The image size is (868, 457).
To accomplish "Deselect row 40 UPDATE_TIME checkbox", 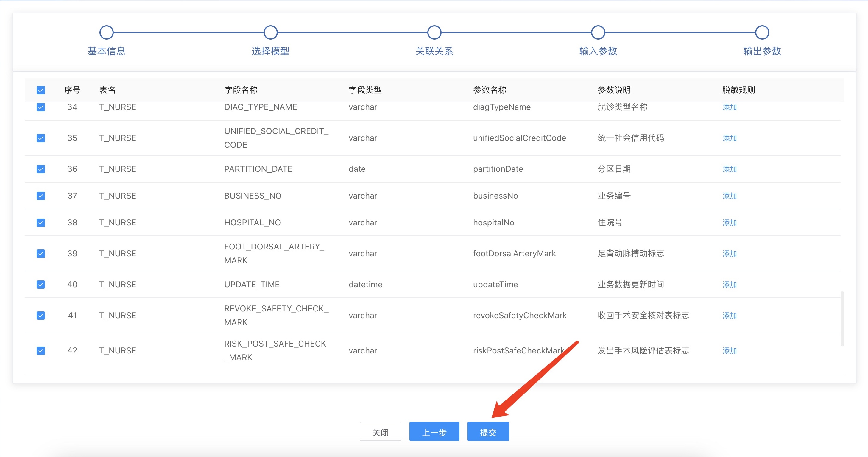I will coord(41,285).
